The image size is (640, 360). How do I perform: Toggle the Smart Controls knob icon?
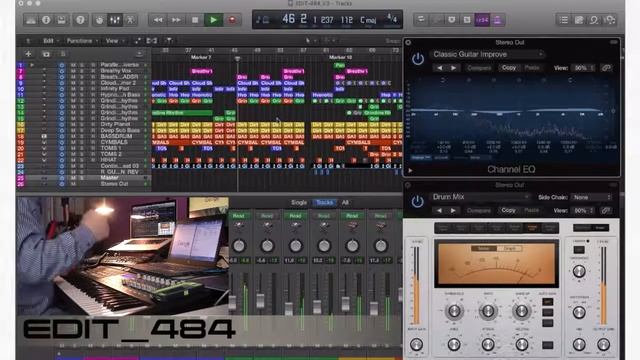[99, 20]
